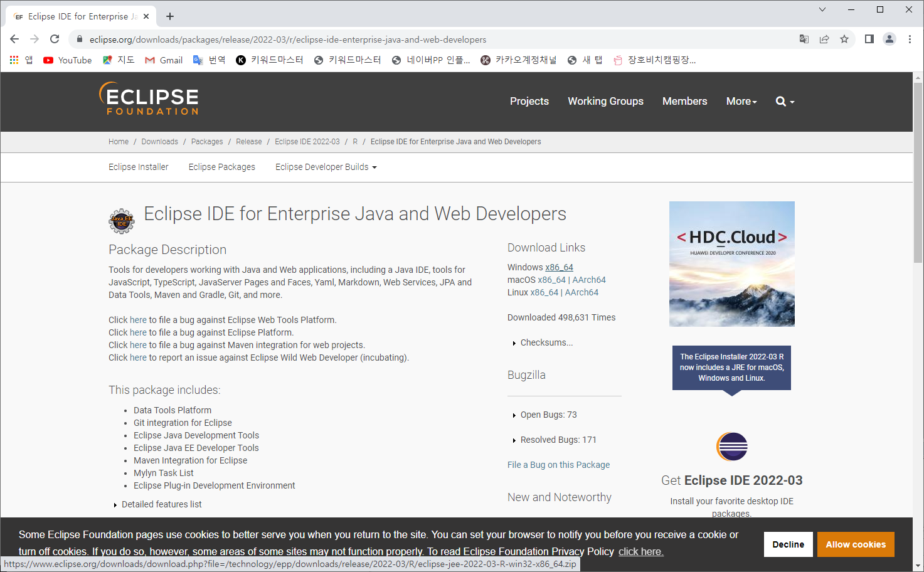This screenshot has width=924, height=572.
Task: Click the Packages breadcrumb
Action: 207,142
